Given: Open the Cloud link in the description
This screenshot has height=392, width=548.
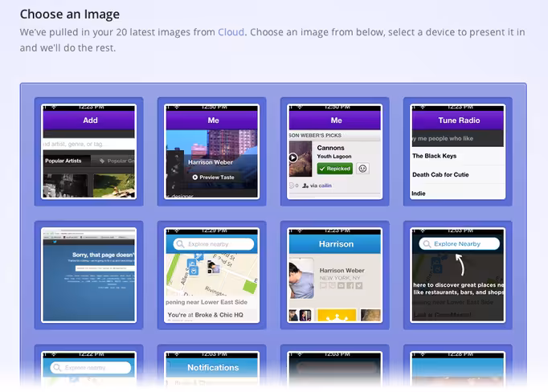Looking at the screenshot, I should tap(231, 32).
